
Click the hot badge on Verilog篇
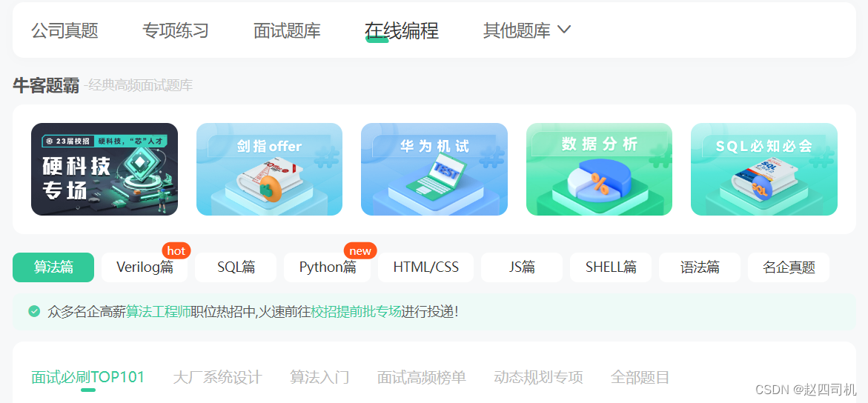pos(176,251)
